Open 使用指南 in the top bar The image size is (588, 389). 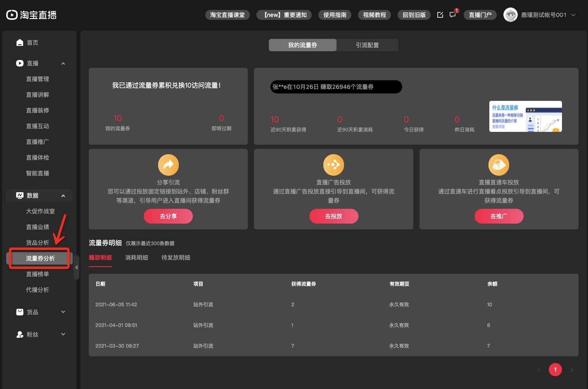[x=334, y=14]
